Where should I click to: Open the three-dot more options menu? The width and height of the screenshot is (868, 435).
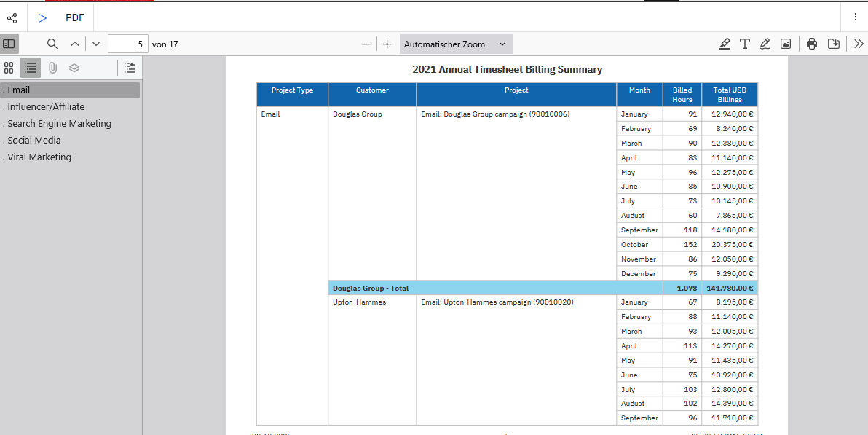pyautogui.click(x=855, y=17)
